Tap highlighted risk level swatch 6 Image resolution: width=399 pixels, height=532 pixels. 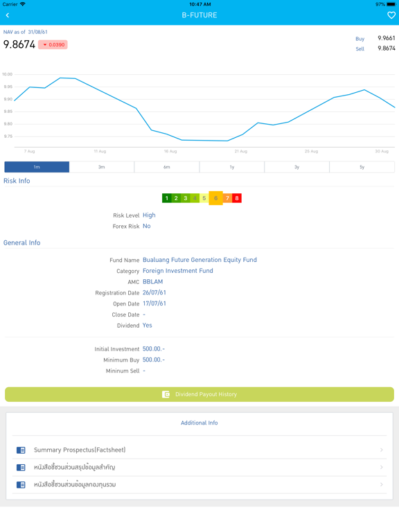click(216, 198)
